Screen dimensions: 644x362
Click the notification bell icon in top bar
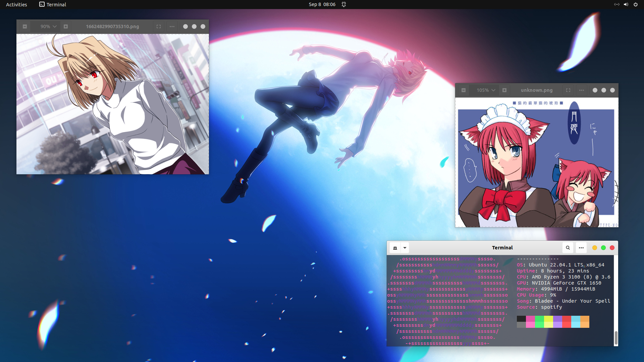tap(344, 4)
